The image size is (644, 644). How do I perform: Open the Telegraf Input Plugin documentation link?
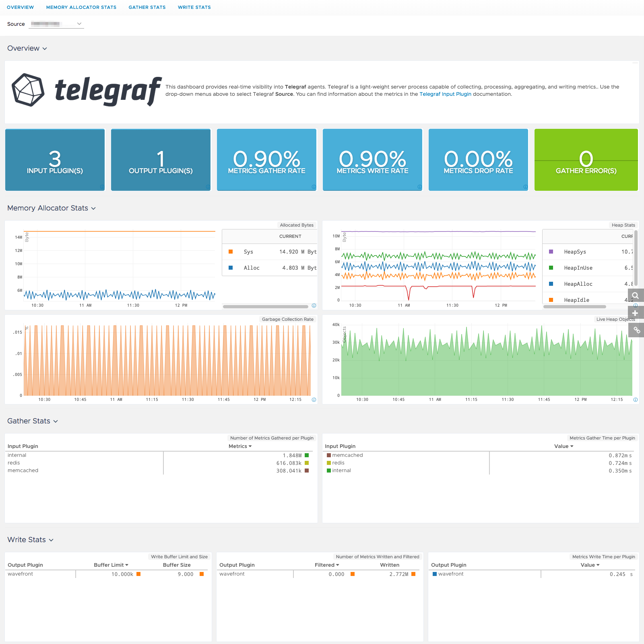tap(446, 94)
